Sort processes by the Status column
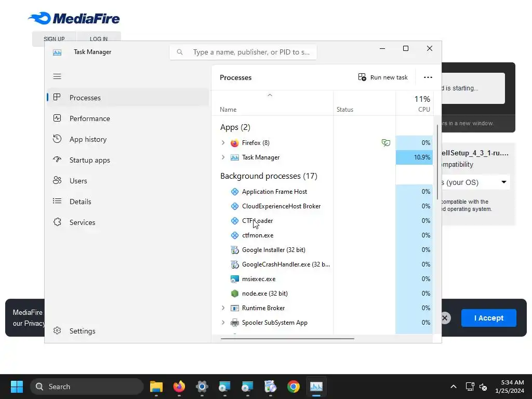This screenshot has width=532, height=399. pos(364,103)
